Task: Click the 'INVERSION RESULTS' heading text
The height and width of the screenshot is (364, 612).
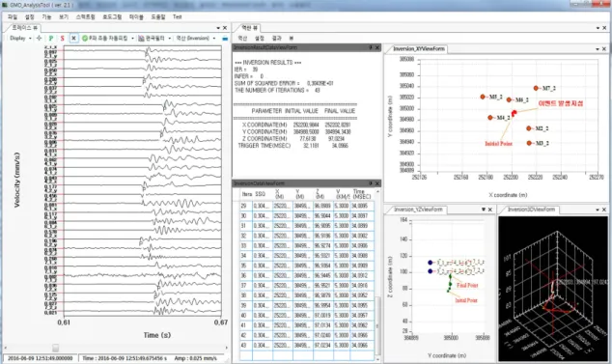Action: point(267,63)
